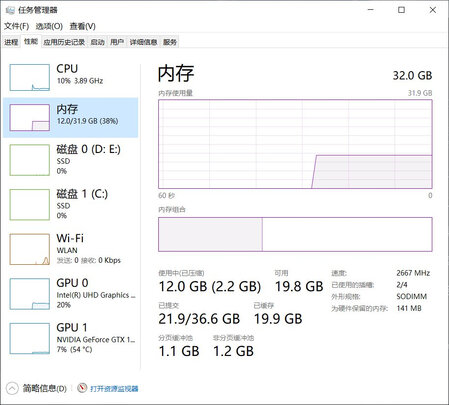The width and height of the screenshot is (449, 405).
Task: Open the 文件(F) menu
Action: click(x=16, y=26)
